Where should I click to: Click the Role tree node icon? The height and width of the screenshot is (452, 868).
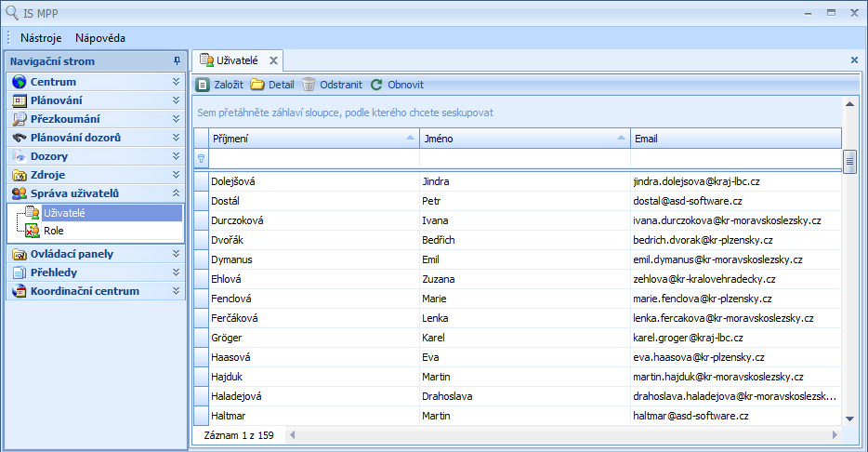(33, 231)
